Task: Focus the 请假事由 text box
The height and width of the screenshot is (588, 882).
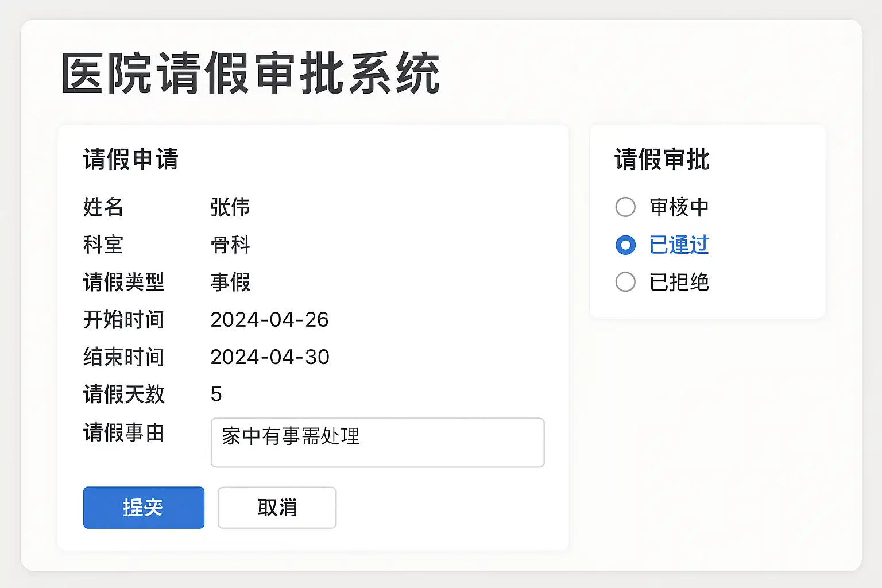Action: (x=377, y=443)
